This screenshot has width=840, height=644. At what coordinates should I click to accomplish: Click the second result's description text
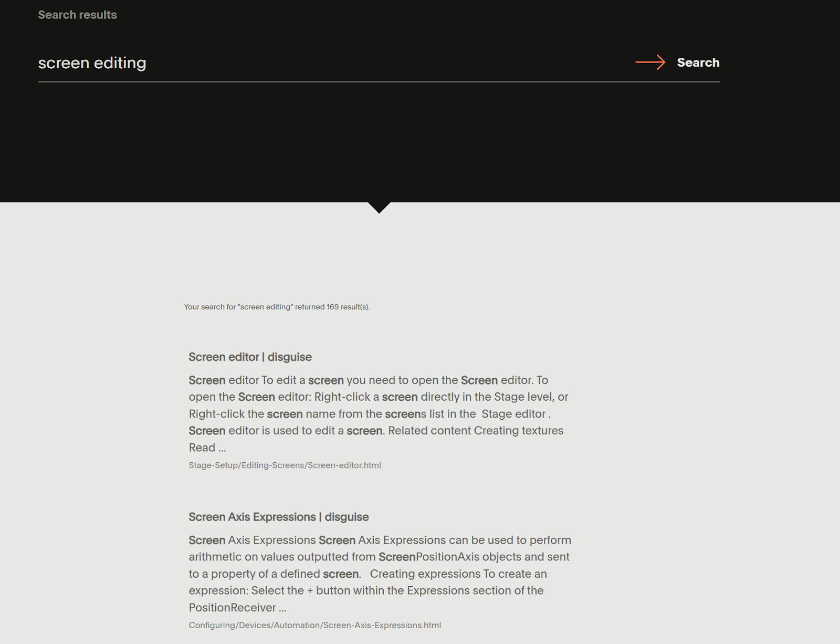coord(378,574)
